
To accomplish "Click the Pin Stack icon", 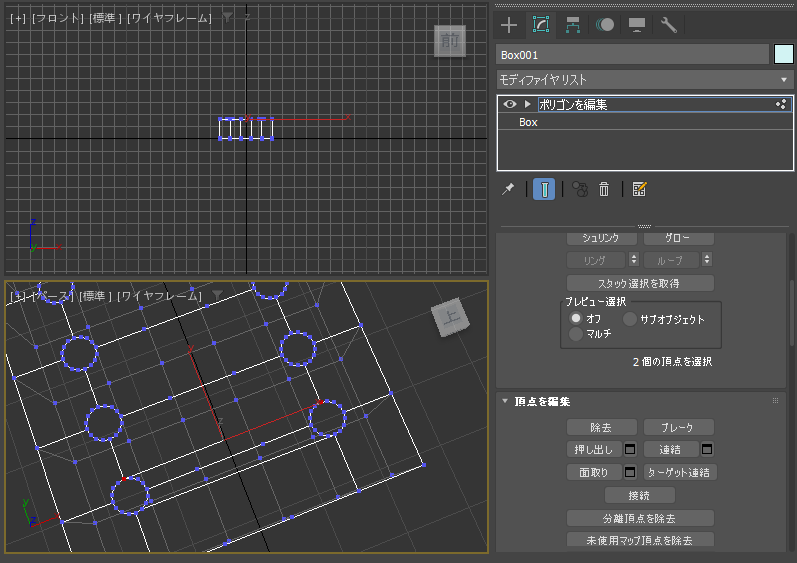I will click(508, 190).
